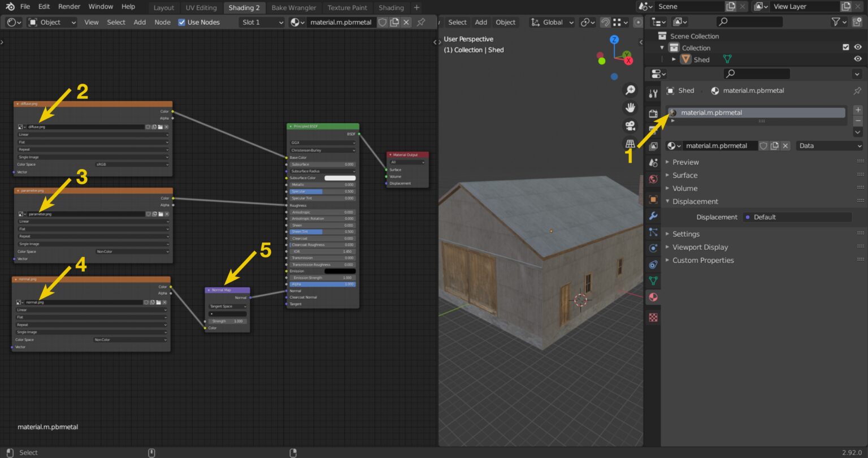Remove material slot with minus button
The image size is (868, 458).
click(858, 120)
